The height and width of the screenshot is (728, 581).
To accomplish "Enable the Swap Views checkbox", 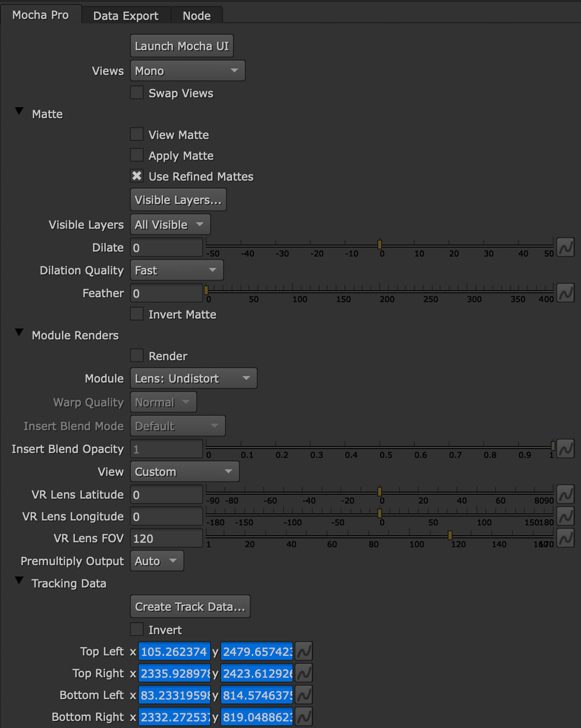I will click(x=137, y=93).
